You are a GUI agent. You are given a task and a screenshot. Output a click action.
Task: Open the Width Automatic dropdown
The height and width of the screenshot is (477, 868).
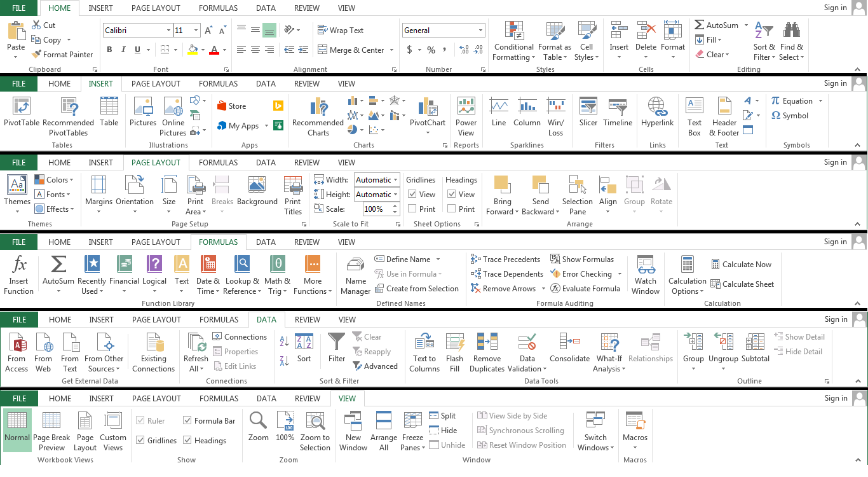pyautogui.click(x=396, y=180)
